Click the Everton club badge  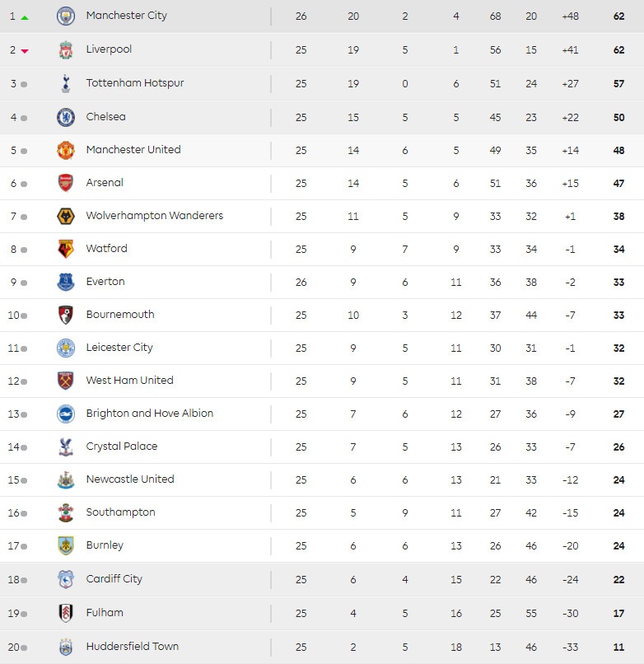[x=66, y=282]
